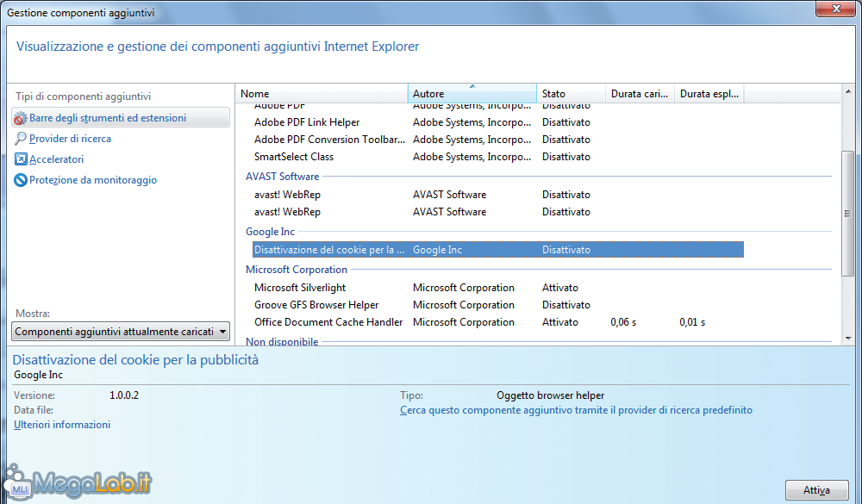The image size is (862, 504).
Task: Select the Adobe PDF Link Helper row
Action: (x=497, y=122)
